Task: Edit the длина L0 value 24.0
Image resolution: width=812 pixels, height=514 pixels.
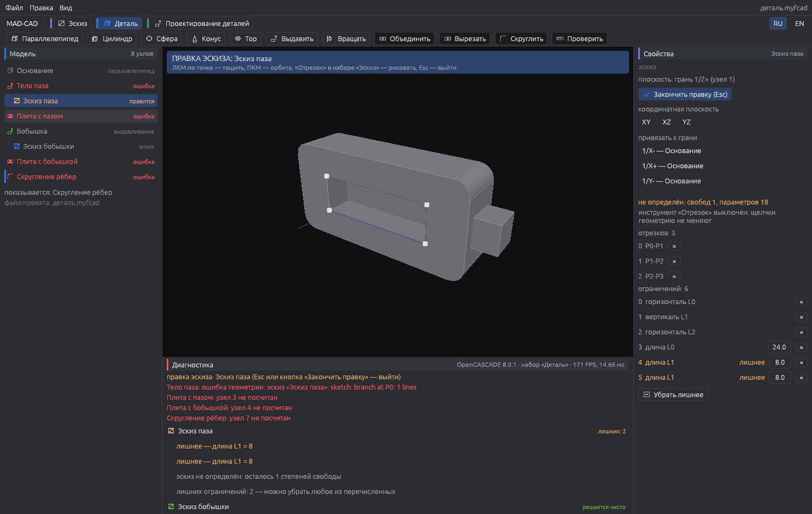Action: [x=780, y=347]
